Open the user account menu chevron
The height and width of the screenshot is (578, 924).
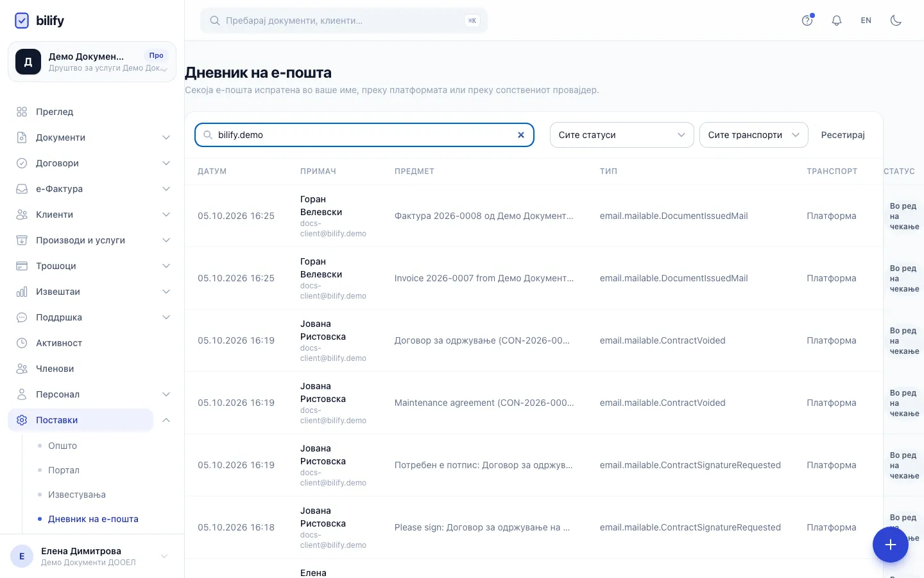(x=164, y=556)
